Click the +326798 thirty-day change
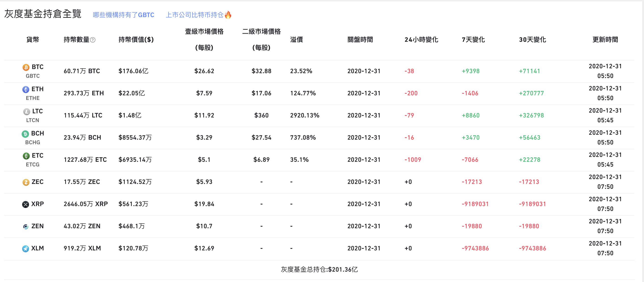 click(532, 115)
